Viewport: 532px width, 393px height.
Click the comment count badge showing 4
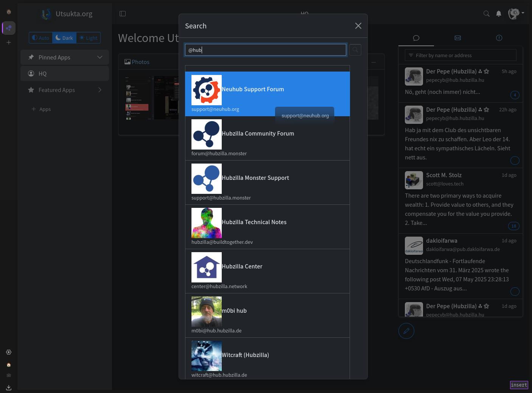point(515,95)
